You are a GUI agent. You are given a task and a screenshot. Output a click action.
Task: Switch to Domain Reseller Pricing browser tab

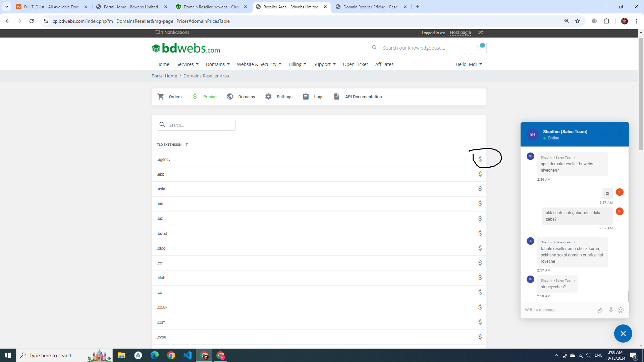tap(371, 7)
